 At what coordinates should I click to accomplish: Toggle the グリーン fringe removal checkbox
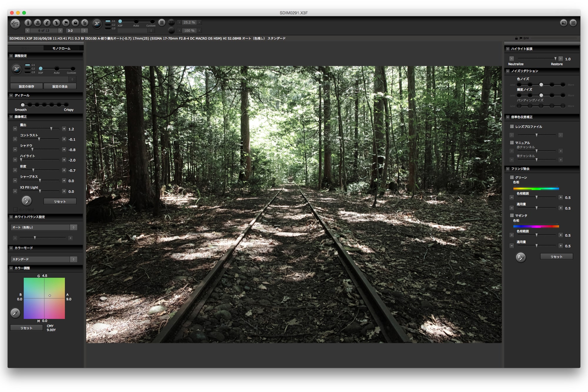click(x=512, y=177)
